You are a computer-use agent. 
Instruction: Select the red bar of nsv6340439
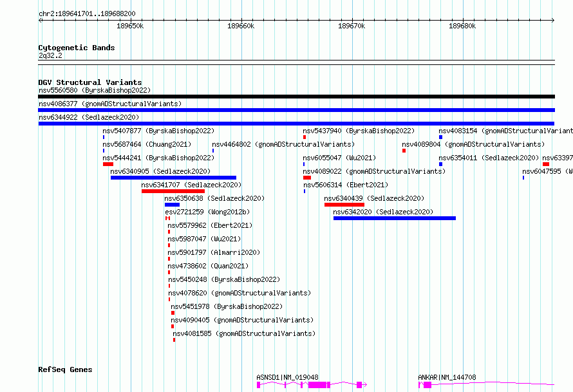(344, 205)
